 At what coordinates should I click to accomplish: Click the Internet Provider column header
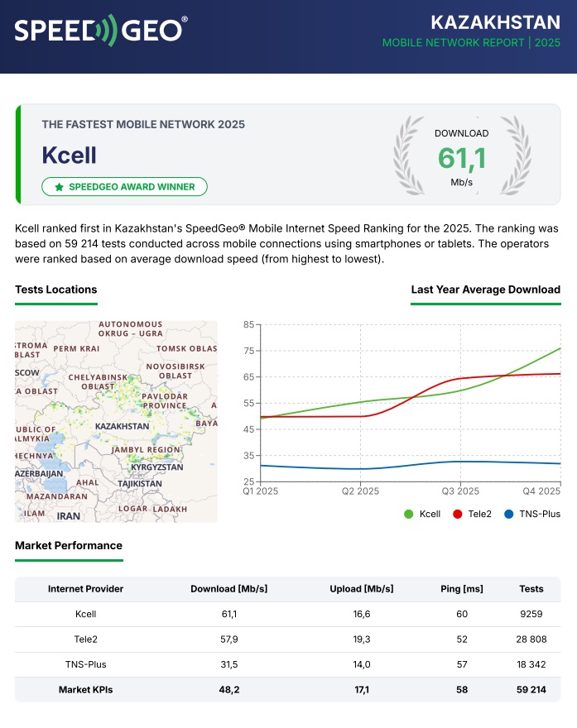point(85,589)
